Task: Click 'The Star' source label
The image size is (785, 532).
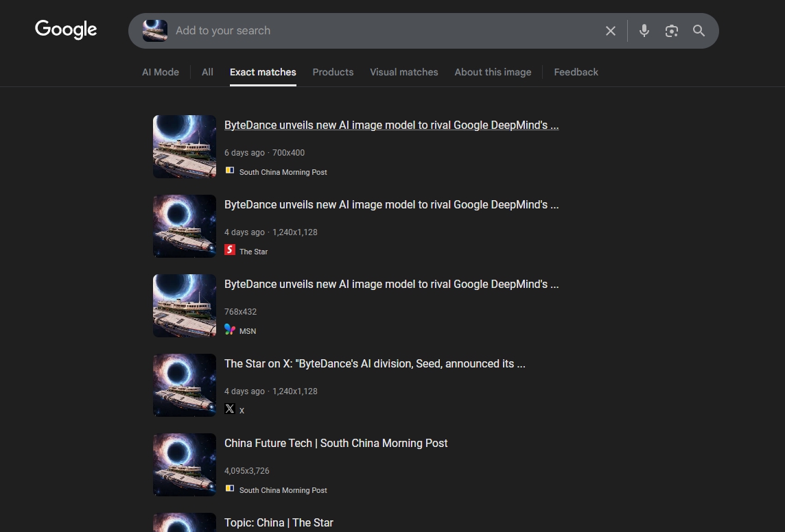Action: (x=253, y=252)
